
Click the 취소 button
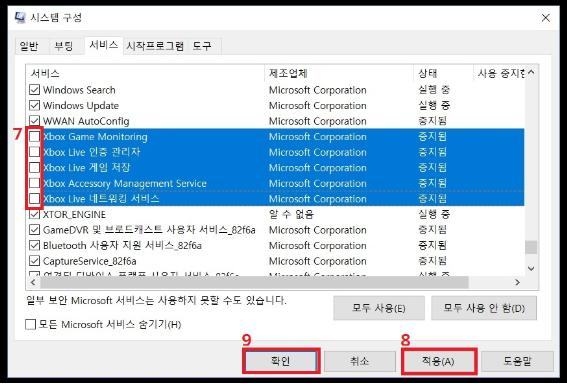pos(360,361)
